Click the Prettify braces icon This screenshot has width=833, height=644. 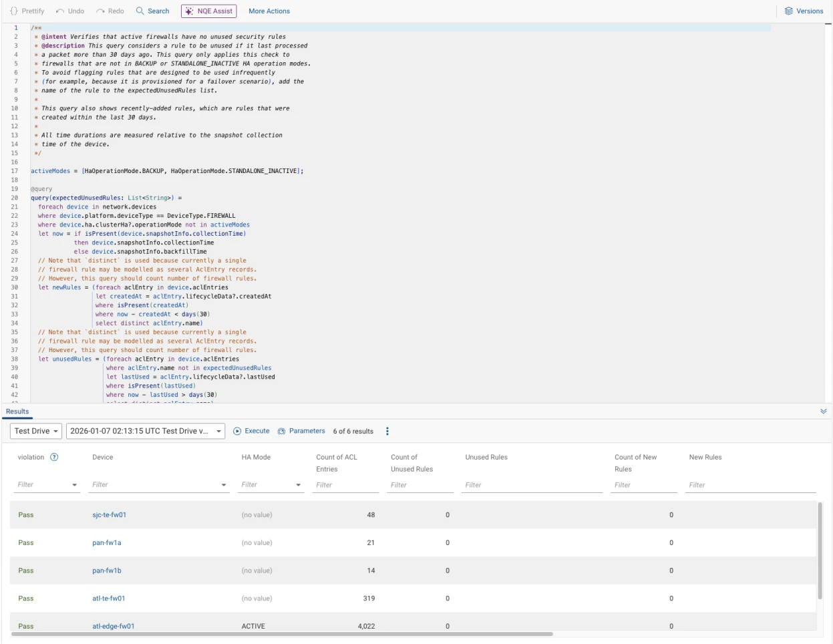pyautogui.click(x=14, y=11)
